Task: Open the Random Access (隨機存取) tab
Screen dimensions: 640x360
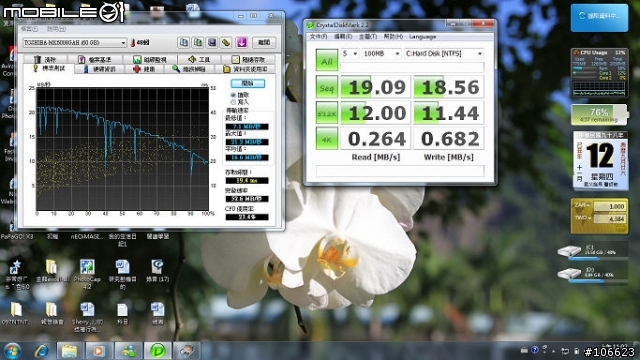Action: (x=249, y=60)
